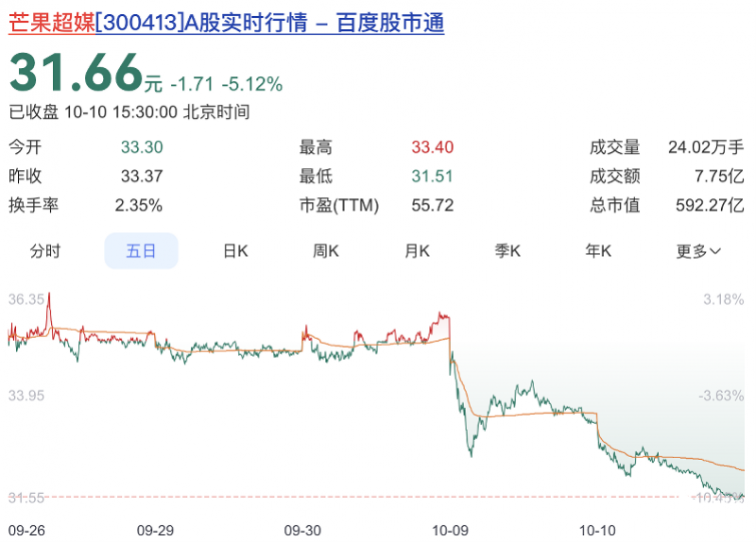Screen dimensions: 756x542
Task: Select the 五日 chart tab
Action: point(141,251)
